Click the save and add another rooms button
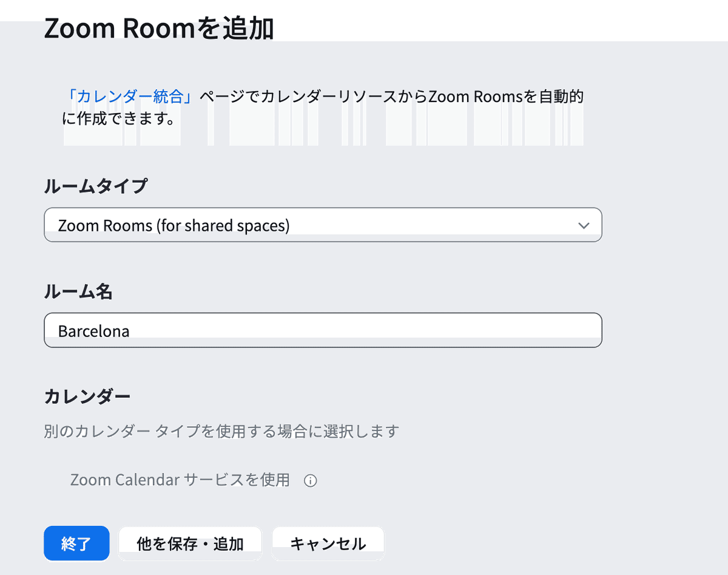 (x=190, y=543)
